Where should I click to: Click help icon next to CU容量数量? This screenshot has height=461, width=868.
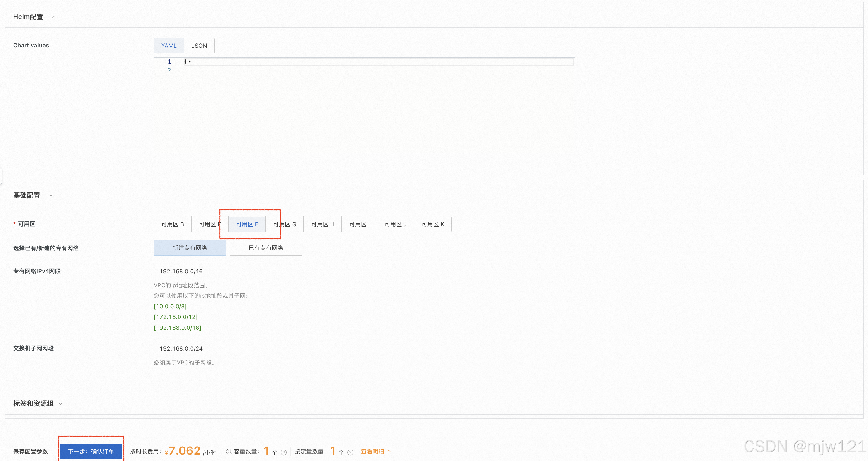tap(284, 453)
